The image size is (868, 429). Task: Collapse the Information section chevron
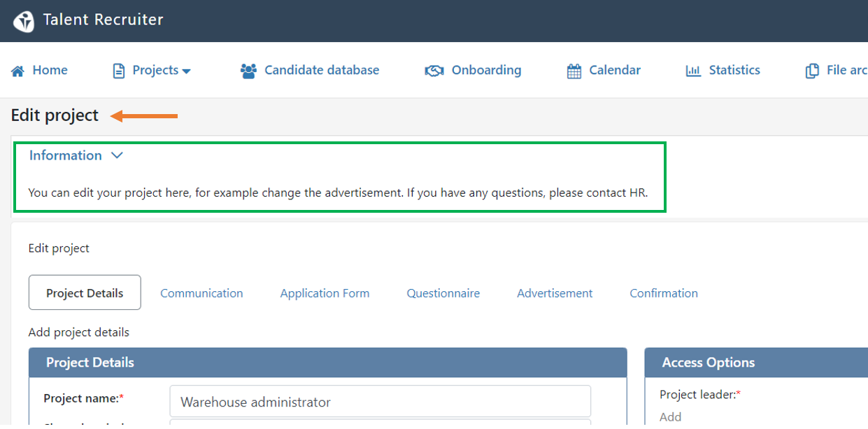(x=117, y=155)
